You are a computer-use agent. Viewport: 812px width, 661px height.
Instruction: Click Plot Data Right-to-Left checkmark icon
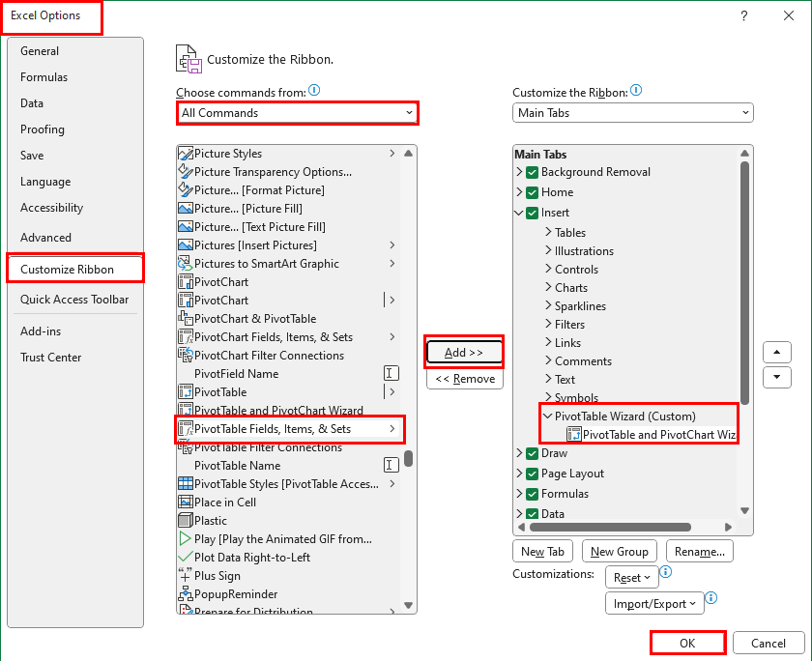point(186,558)
